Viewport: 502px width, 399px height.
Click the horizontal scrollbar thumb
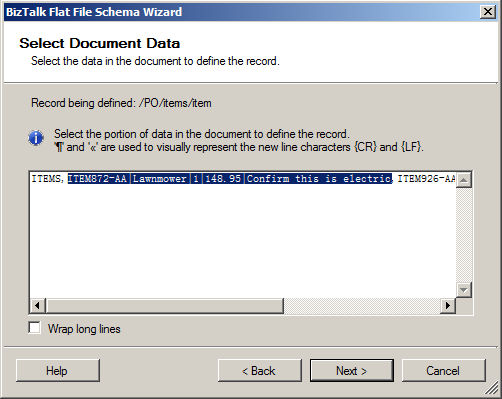[165, 305]
